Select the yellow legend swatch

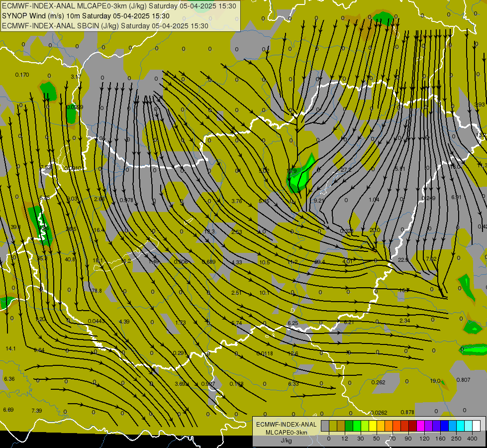click(373, 426)
